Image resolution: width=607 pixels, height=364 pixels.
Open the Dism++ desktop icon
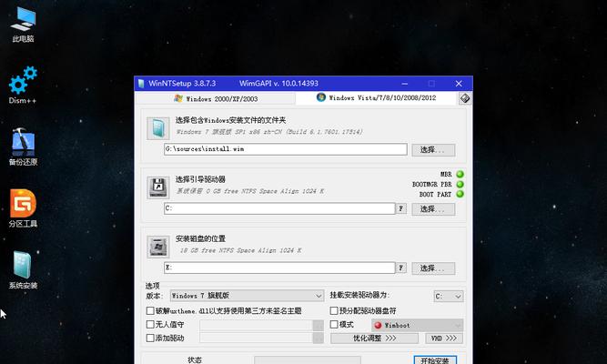pos(23,85)
